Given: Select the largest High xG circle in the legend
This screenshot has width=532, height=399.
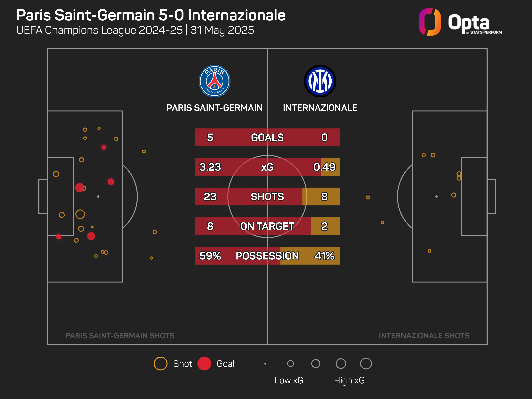Looking at the screenshot, I should coord(366,363).
